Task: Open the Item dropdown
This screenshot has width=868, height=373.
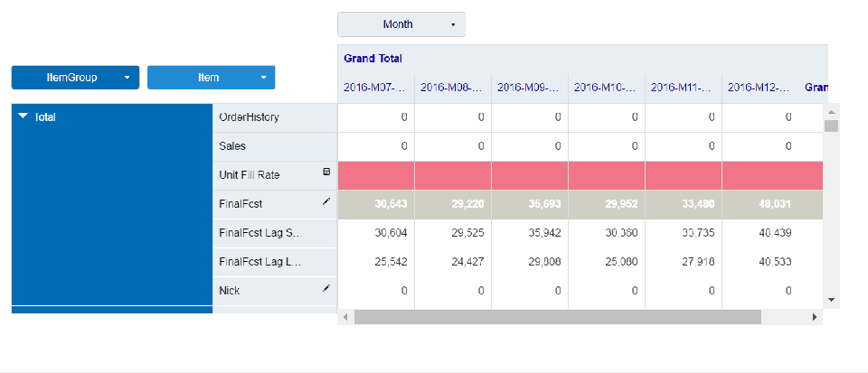Action: (x=211, y=78)
